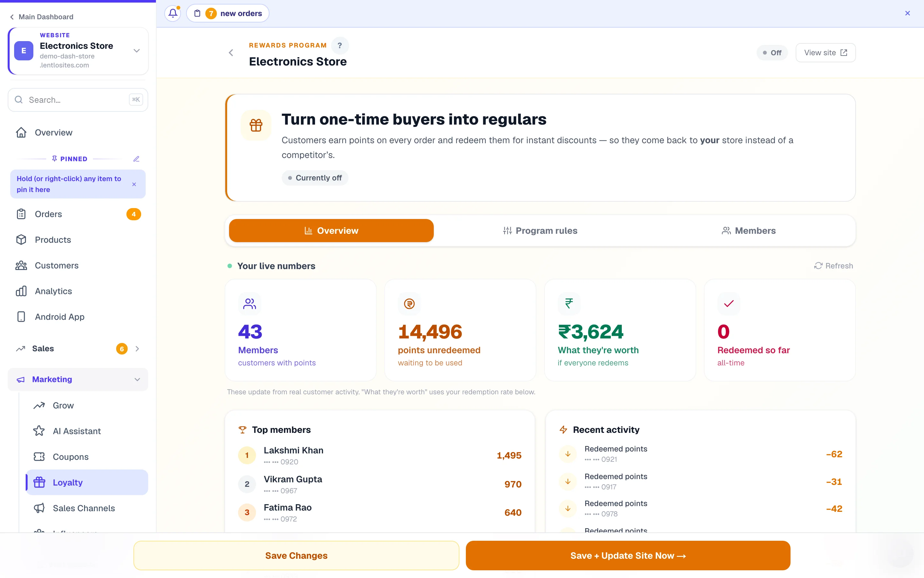Screen dimensions: 924x578
Task: Open Products in the sidebar
Action: (x=78, y=240)
